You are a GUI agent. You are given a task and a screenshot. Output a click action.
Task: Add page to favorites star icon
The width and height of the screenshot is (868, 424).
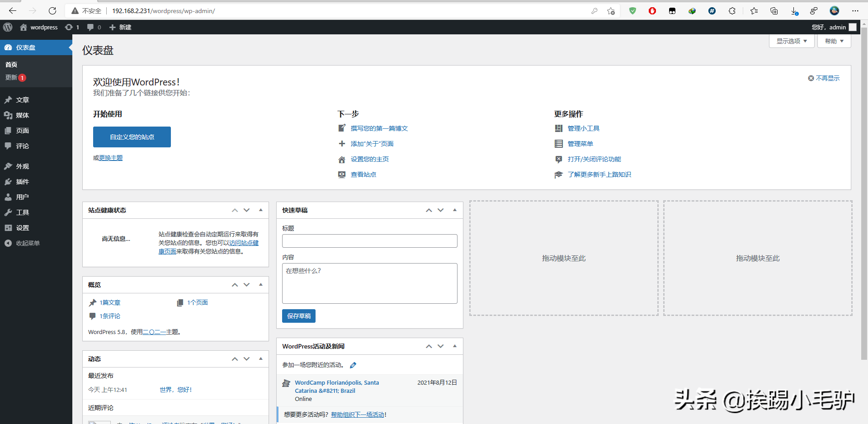tap(611, 11)
